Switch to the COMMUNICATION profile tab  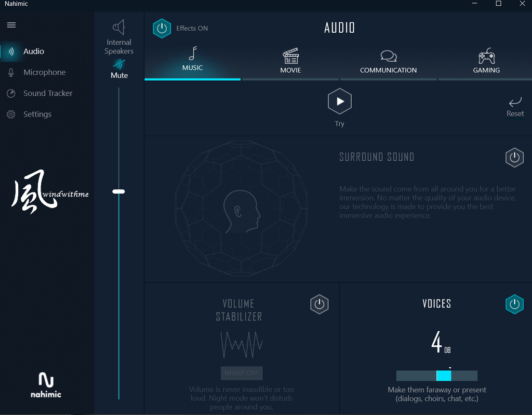pyautogui.click(x=389, y=63)
